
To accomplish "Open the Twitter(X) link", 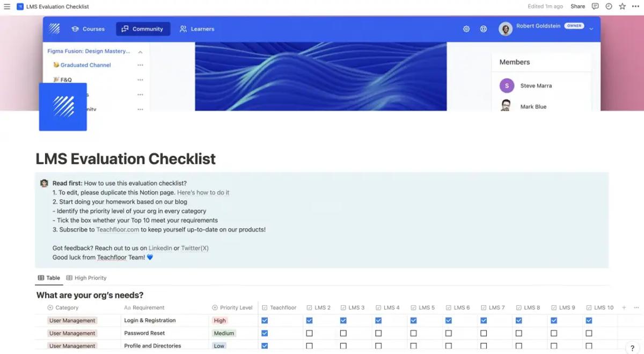I will pyautogui.click(x=195, y=248).
